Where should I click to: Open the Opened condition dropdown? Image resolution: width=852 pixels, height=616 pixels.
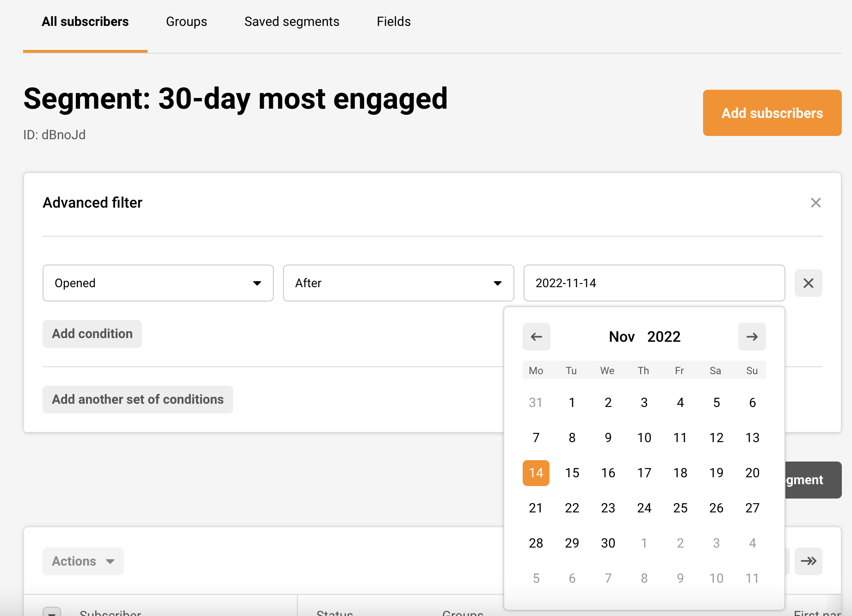click(x=158, y=283)
